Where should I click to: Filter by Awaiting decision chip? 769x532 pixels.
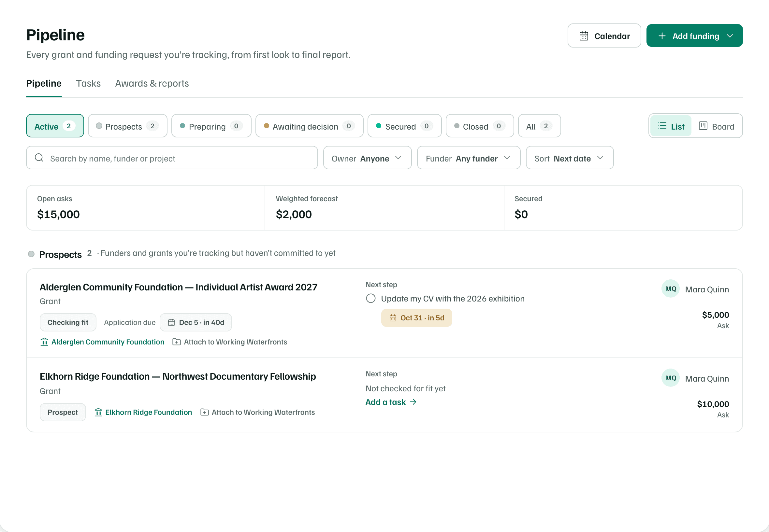[x=309, y=126]
